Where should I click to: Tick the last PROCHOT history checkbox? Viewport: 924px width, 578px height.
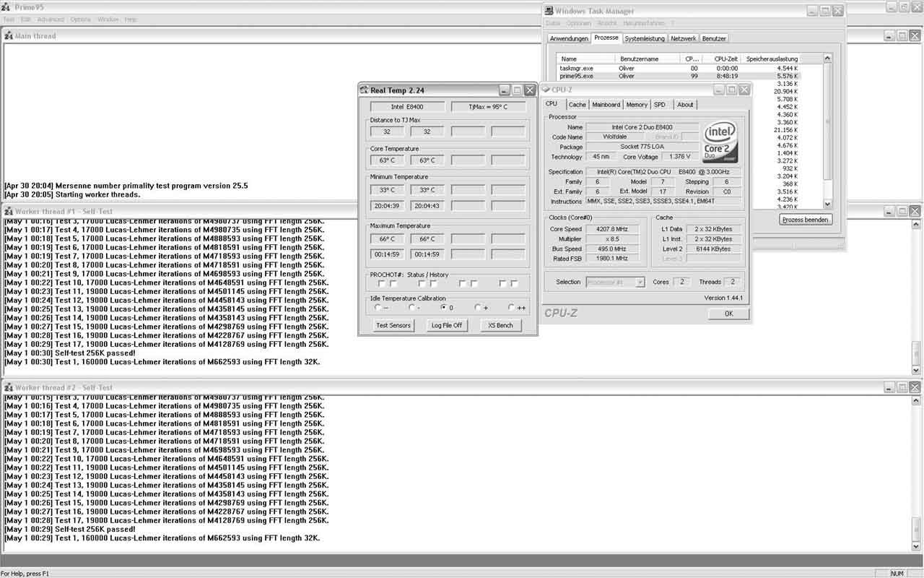pyautogui.click(x=514, y=284)
